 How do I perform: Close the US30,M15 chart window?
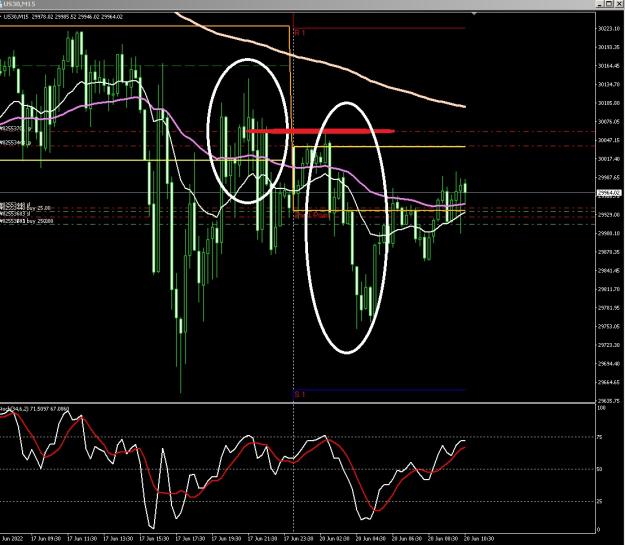[618, 4]
